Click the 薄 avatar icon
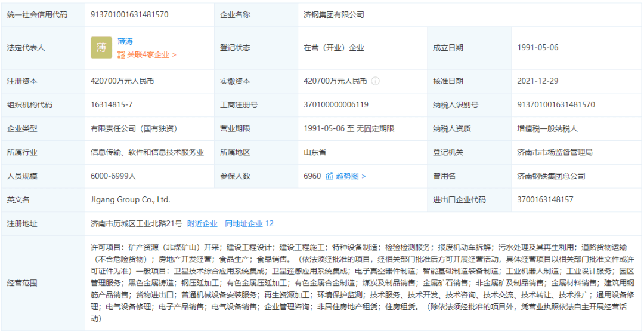 click(101, 48)
